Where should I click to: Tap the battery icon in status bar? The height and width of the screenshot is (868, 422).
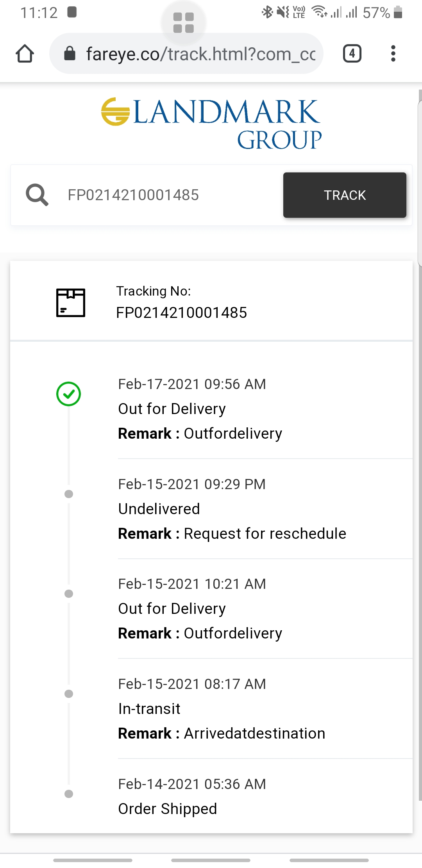(x=398, y=13)
